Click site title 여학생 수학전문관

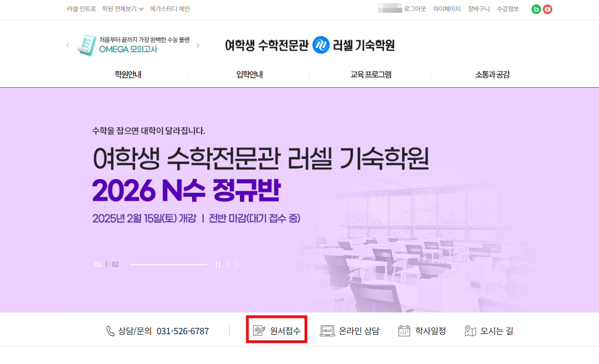[267, 45]
